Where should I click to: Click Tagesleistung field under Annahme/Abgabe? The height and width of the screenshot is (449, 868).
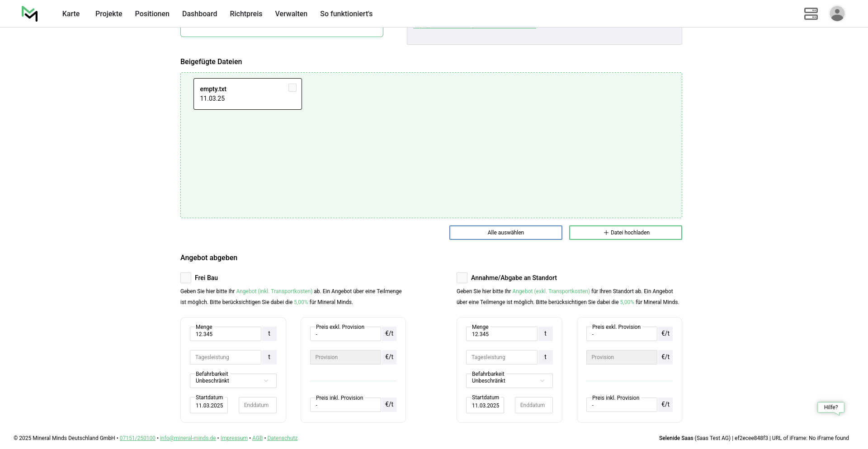[x=501, y=357]
